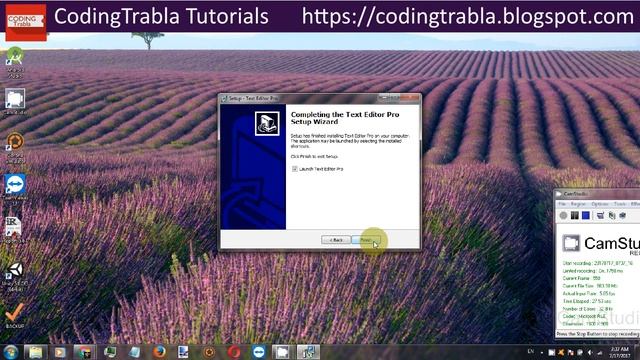
Task: Uncheck the Launch Text Editor Pro checkbox
Action: click(x=295, y=169)
